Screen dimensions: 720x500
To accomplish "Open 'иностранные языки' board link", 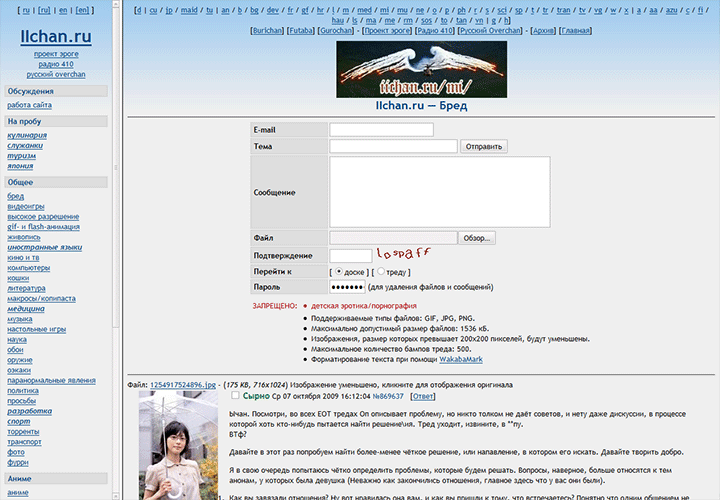I will [x=45, y=247].
